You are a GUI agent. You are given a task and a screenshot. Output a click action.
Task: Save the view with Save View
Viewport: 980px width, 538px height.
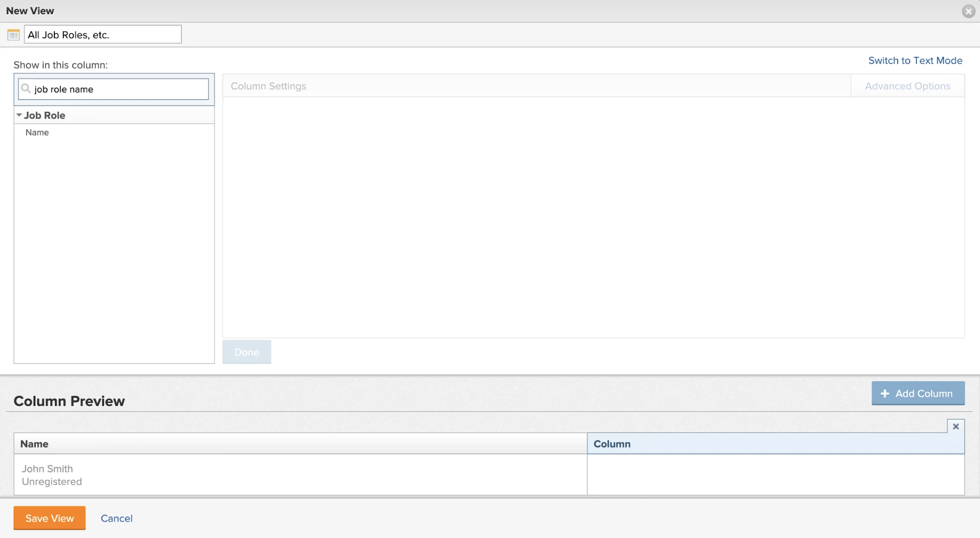(50, 518)
